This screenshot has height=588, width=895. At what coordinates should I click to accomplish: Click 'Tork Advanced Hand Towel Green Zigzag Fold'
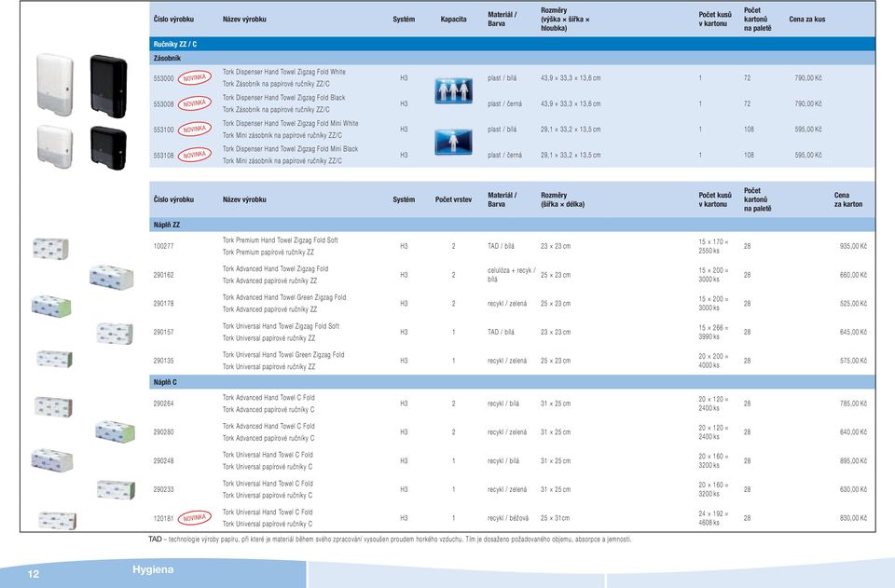[x=283, y=297]
